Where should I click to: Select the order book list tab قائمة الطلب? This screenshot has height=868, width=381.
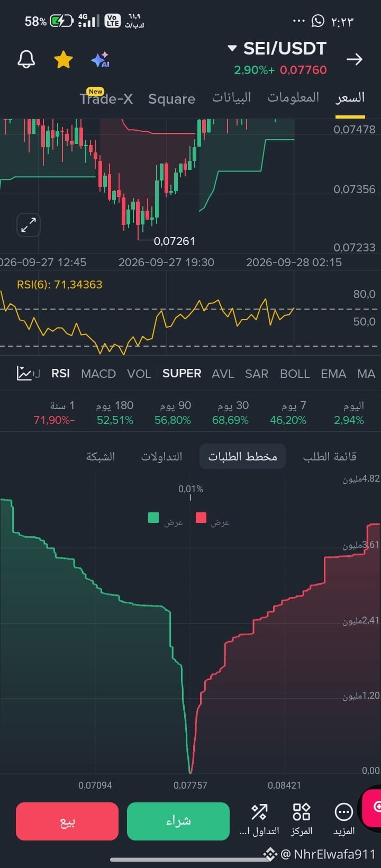click(x=330, y=456)
